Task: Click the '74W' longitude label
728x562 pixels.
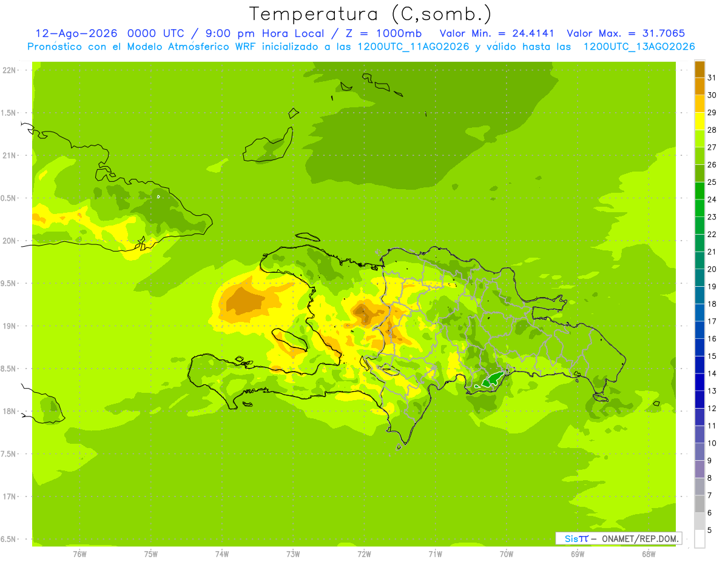Action: [222, 554]
